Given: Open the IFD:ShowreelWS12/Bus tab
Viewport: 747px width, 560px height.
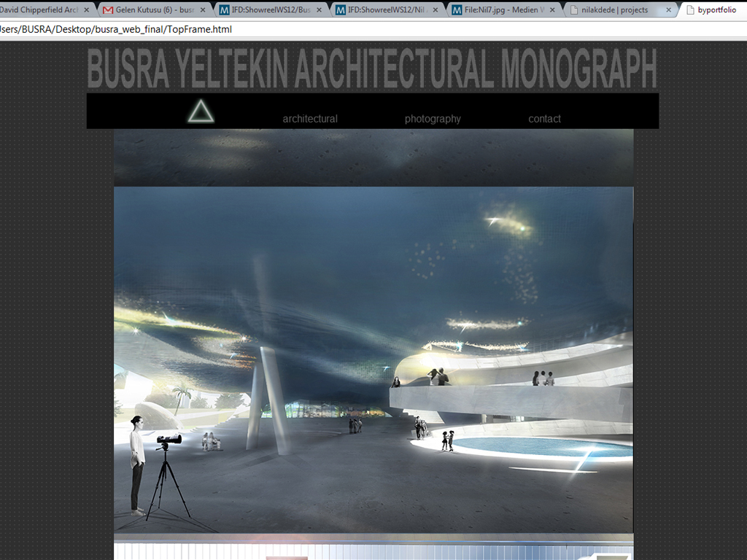Looking at the screenshot, I should [271, 10].
